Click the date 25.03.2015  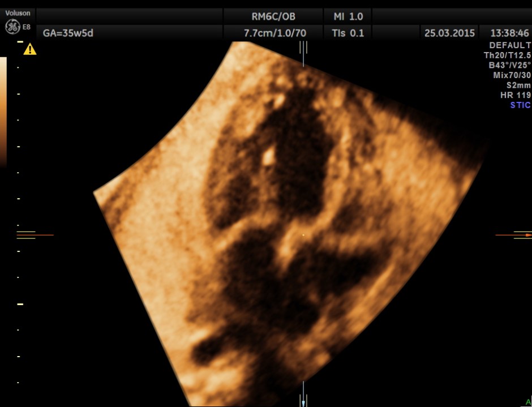[448, 33]
